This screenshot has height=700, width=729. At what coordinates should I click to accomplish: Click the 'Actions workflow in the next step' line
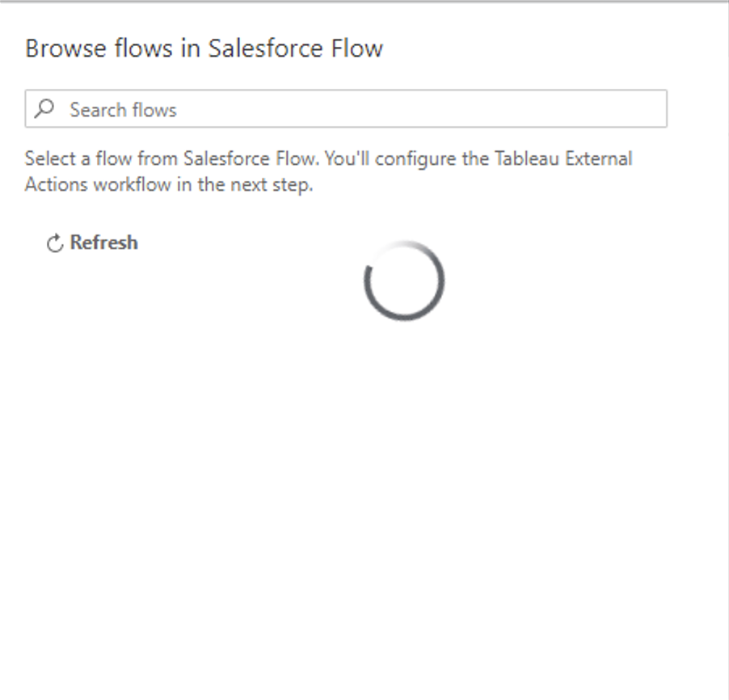[x=169, y=184]
